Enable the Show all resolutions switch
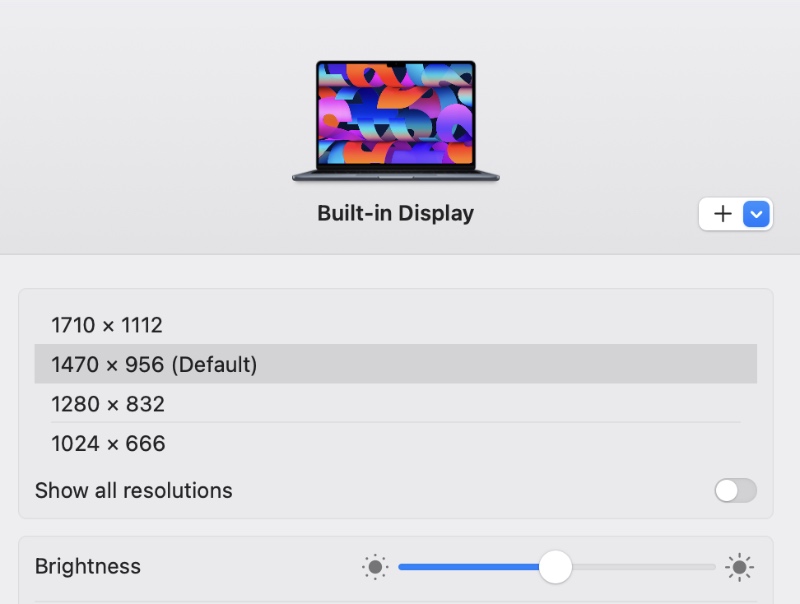This screenshot has height=604, width=800. [735, 490]
